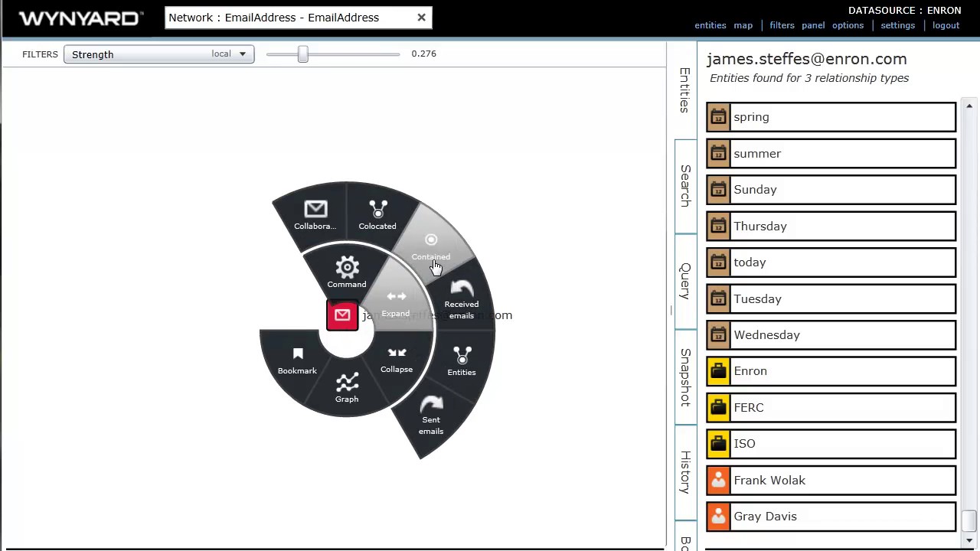980x551 pixels.
Task: Close the Network EmailAddress tab
Action: [421, 18]
